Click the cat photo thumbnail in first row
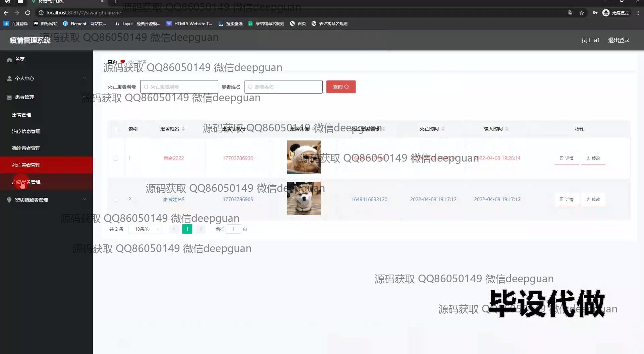This screenshot has height=354, width=644. (x=304, y=157)
